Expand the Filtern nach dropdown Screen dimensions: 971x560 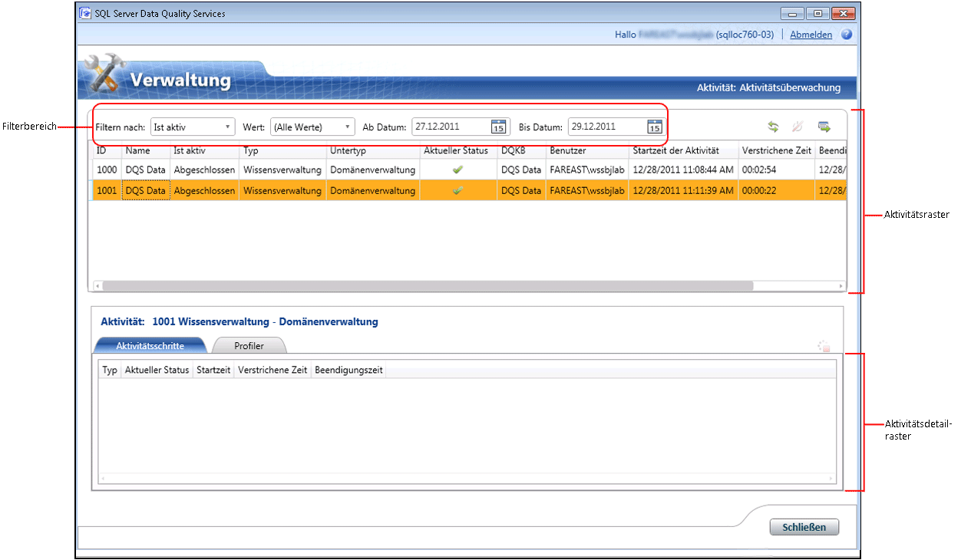click(227, 127)
